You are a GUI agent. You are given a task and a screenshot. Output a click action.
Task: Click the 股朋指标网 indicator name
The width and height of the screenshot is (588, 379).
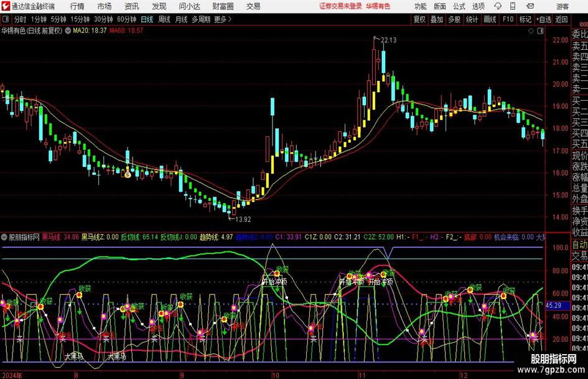tap(24, 237)
